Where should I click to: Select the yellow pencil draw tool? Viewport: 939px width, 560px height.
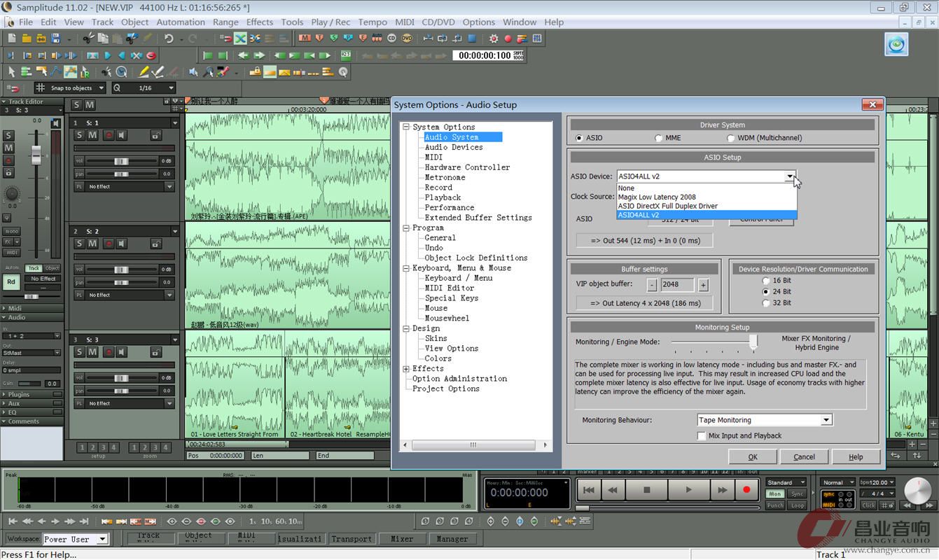coord(144,71)
